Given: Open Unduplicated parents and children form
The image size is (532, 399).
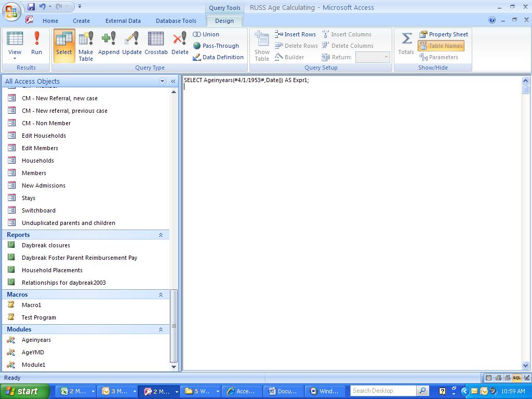Looking at the screenshot, I should tap(69, 223).
